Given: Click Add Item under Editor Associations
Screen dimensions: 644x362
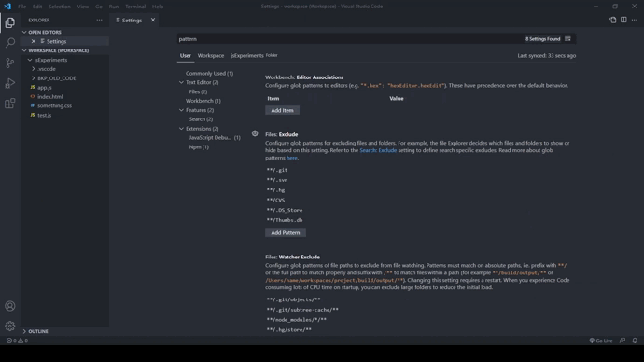Looking at the screenshot, I should [282, 110].
